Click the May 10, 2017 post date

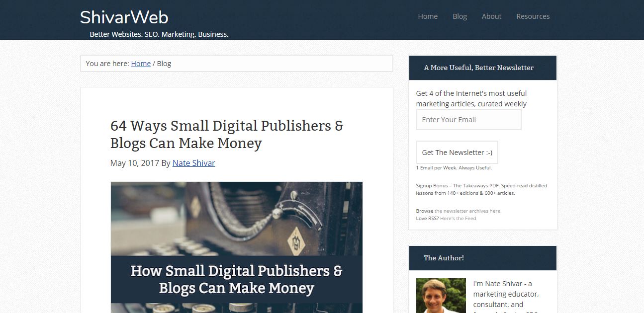(x=134, y=163)
